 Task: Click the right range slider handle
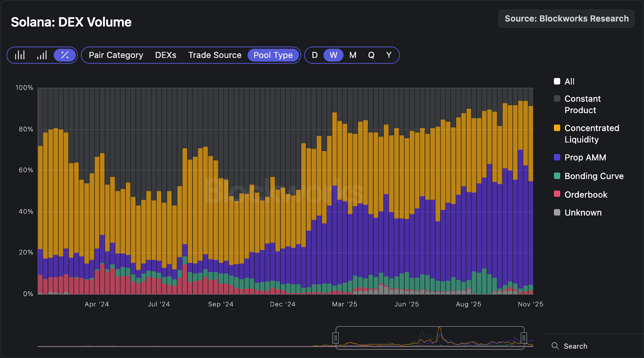(x=524, y=338)
